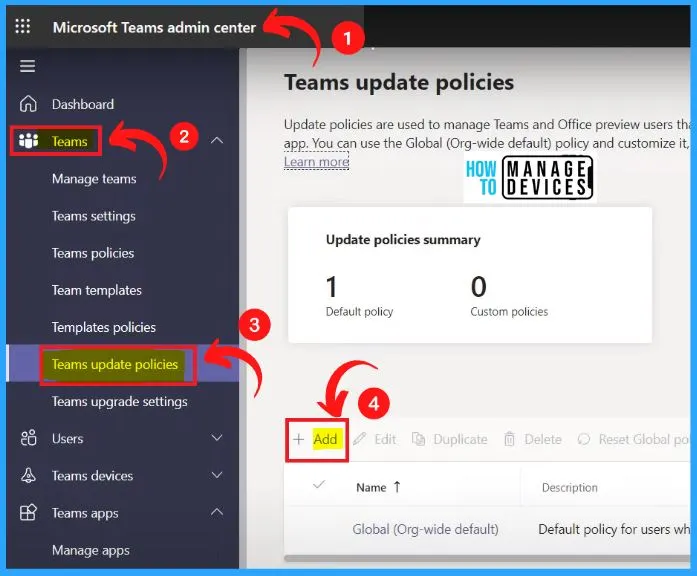The height and width of the screenshot is (576, 697).
Task: Click the Add button label
Action: (325, 439)
